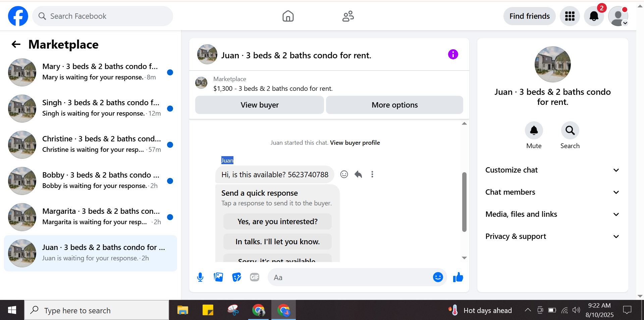Screen dimensions: 644x320
Task: Click the chat scroll up arrow
Action: [464, 124]
